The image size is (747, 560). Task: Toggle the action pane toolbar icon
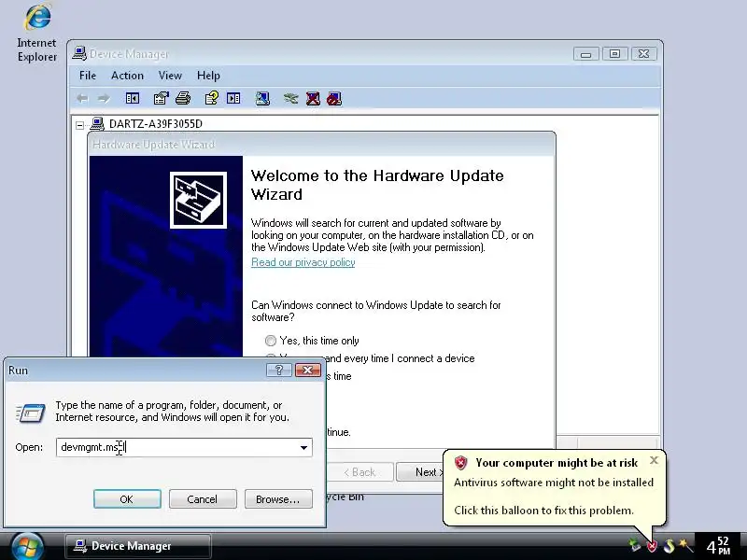233,99
